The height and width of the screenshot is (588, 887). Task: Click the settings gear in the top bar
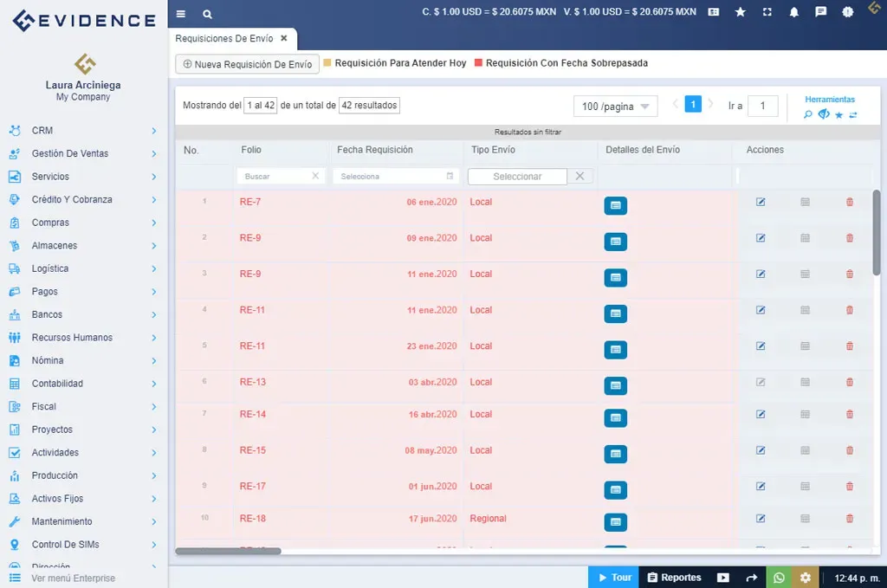(846, 12)
